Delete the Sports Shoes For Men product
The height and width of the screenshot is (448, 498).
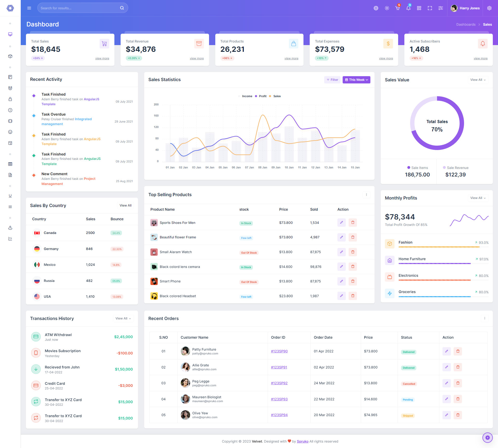coord(352,222)
